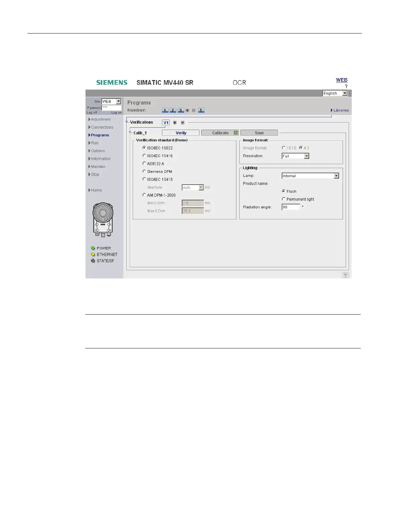
Task: Open the Programs menu item
Action: [x=99, y=135]
